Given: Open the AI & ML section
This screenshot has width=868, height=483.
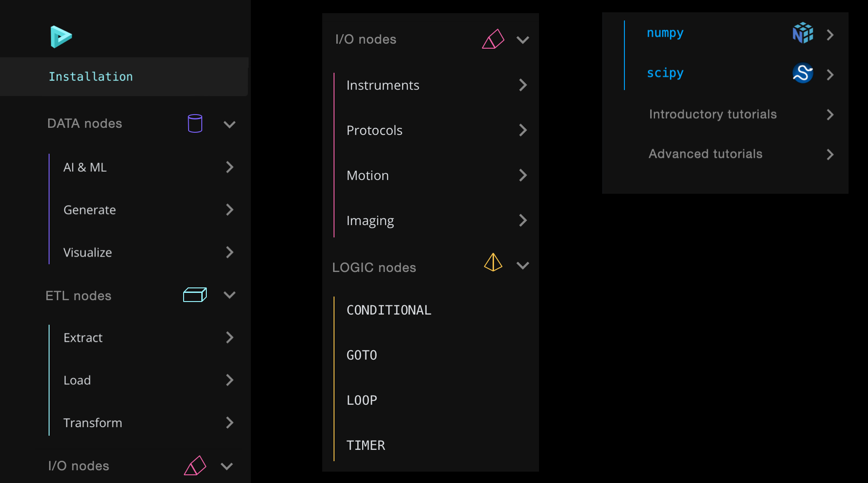Looking at the screenshot, I should (x=85, y=167).
